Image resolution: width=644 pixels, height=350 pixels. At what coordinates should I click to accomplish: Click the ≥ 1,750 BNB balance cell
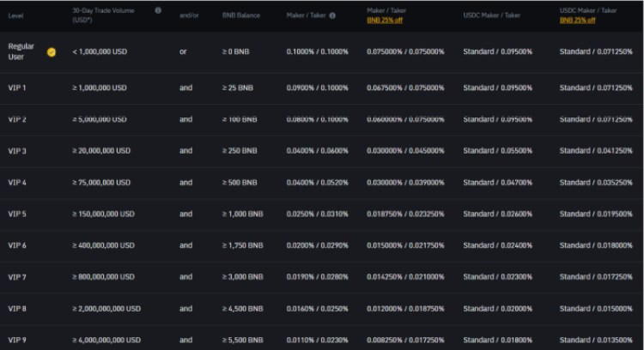click(x=243, y=245)
